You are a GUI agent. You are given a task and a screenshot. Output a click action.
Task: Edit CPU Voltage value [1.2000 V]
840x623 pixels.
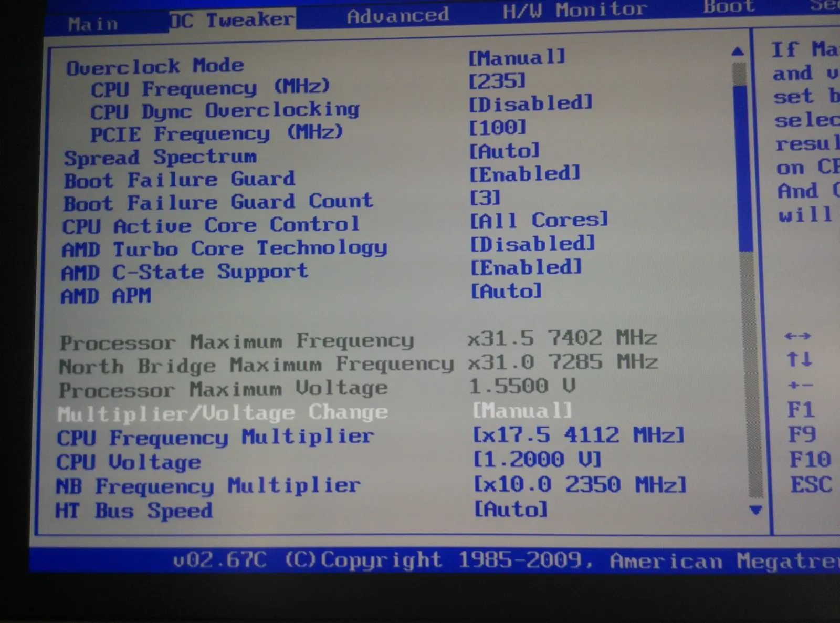(537, 460)
